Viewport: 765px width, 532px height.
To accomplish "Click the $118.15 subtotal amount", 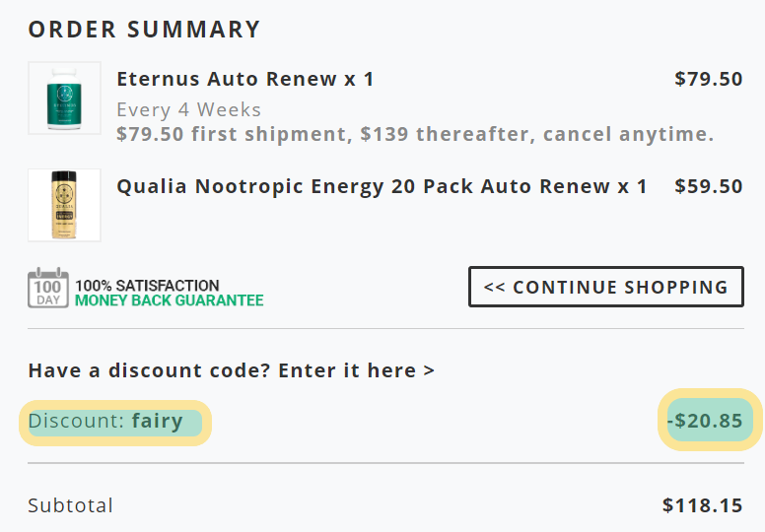I will (x=703, y=505).
